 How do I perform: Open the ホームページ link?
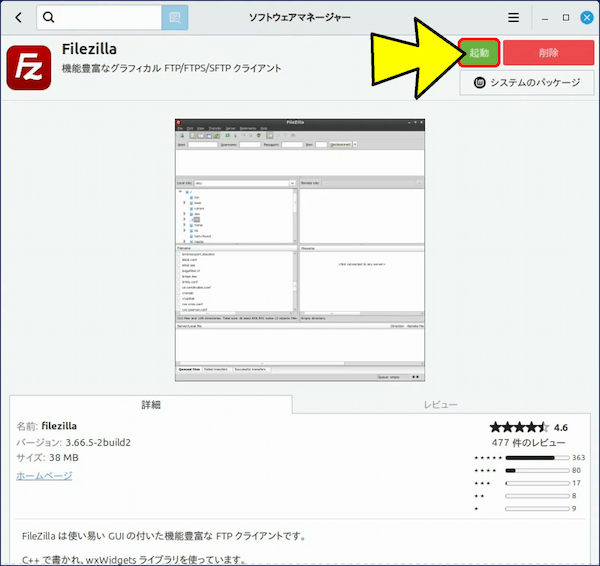click(x=44, y=476)
